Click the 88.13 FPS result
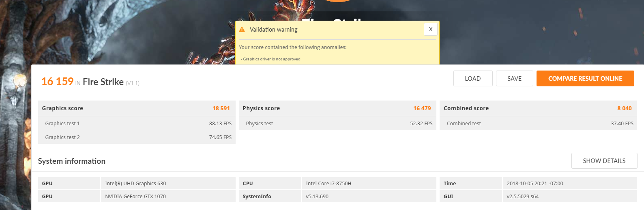 coord(220,124)
